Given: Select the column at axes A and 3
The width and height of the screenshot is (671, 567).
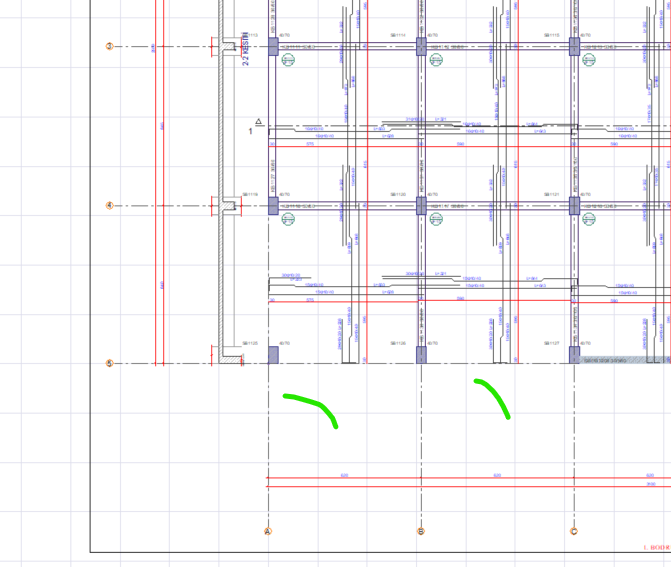Looking at the screenshot, I should pos(273,46).
